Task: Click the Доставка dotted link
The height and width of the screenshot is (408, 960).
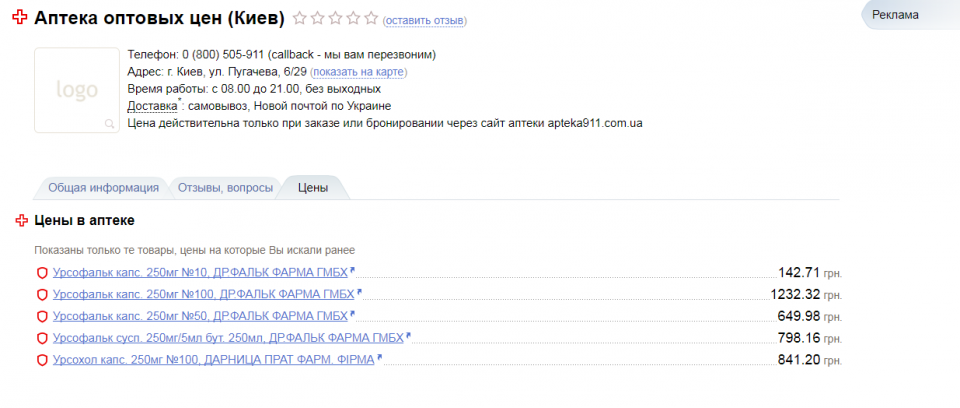Action: pos(152,106)
